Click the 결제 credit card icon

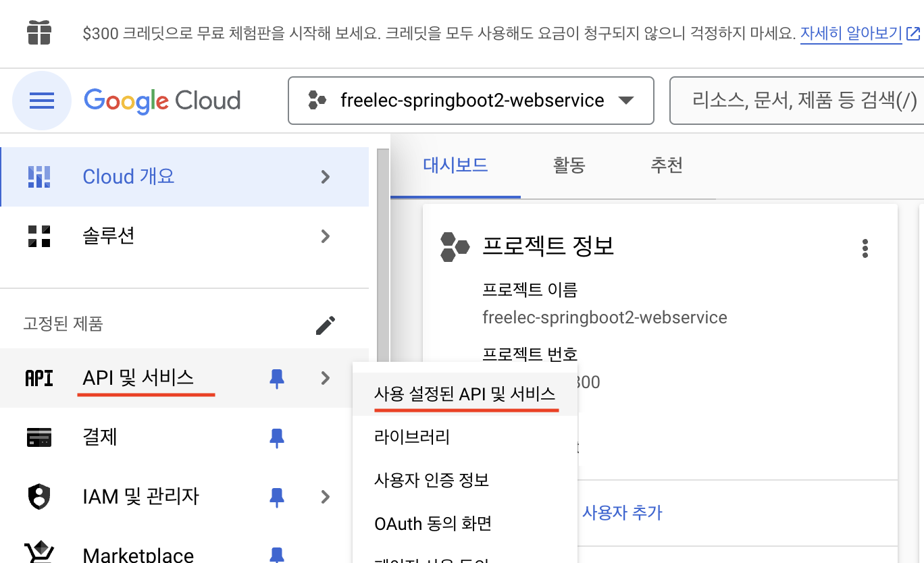39,437
